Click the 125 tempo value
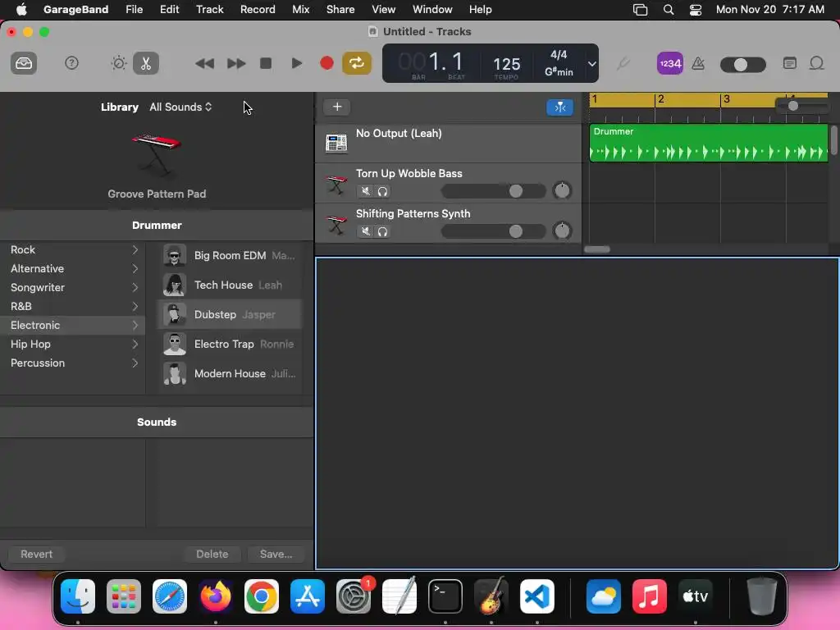840x630 pixels. coord(506,64)
